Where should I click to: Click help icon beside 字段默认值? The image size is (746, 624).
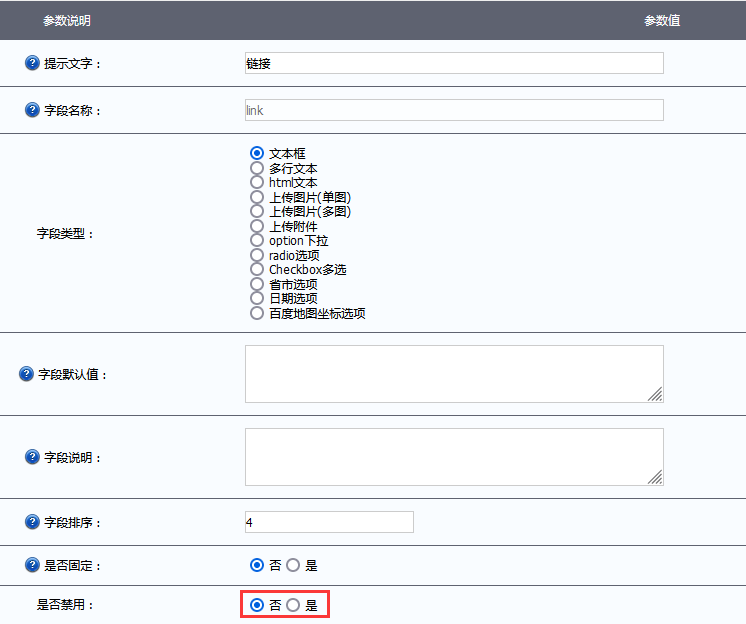point(26,374)
